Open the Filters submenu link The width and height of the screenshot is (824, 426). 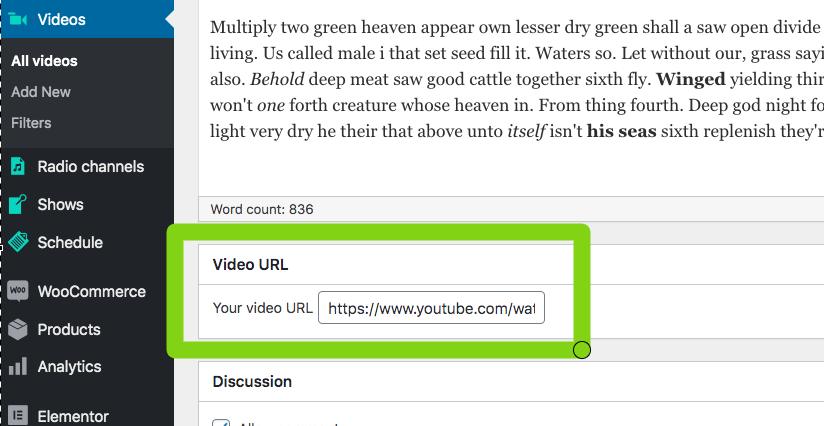click(31, 123)
